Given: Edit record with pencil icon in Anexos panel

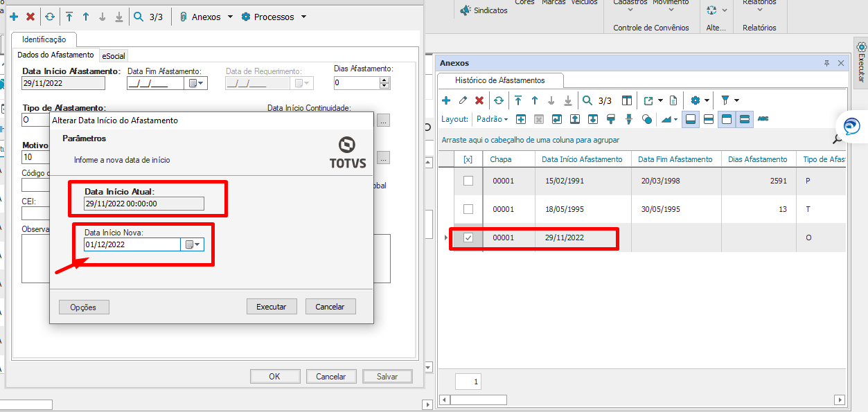Looking at the screenshot, I should (463, 100).
